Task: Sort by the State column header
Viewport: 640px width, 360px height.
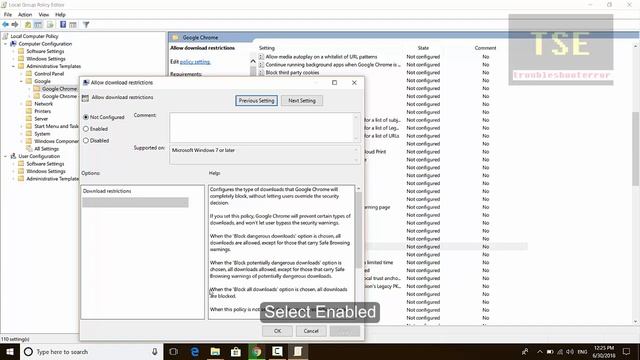Action: pyautogui.click(x=423, y=48)
